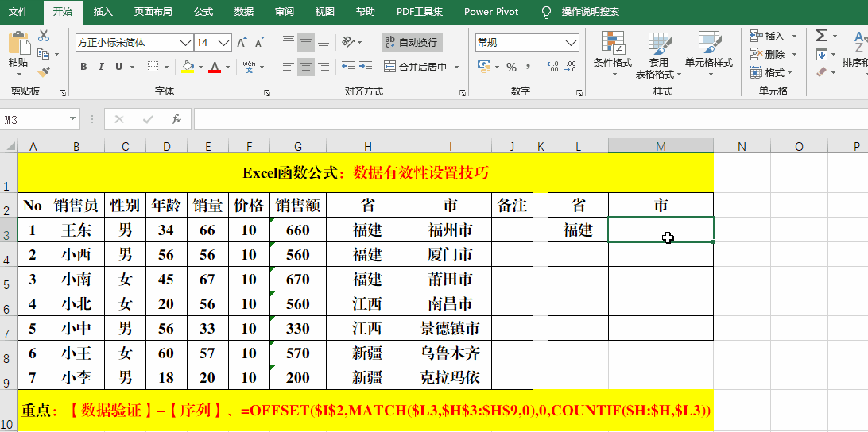
Task: Click inside the formula bar
Action: (530, 119)
